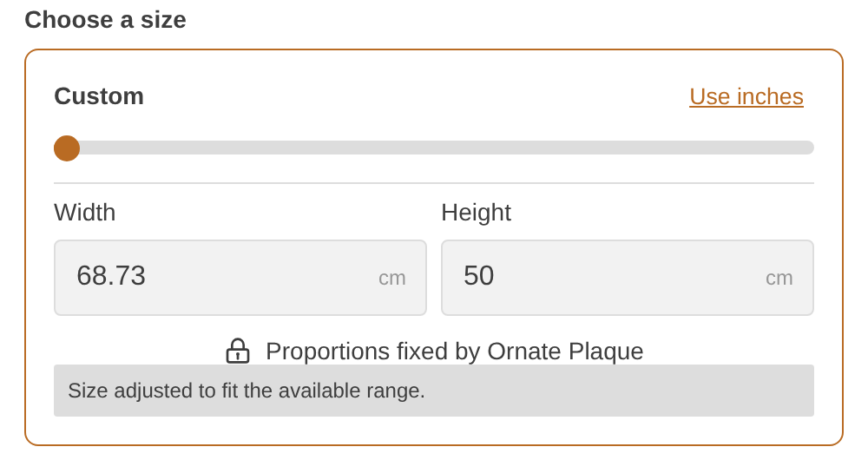Click the Proportions fixed by Ornate Plaque text
Image resolution: width=868 pixels, height=460 pixels.
click(x=455, y=352)
